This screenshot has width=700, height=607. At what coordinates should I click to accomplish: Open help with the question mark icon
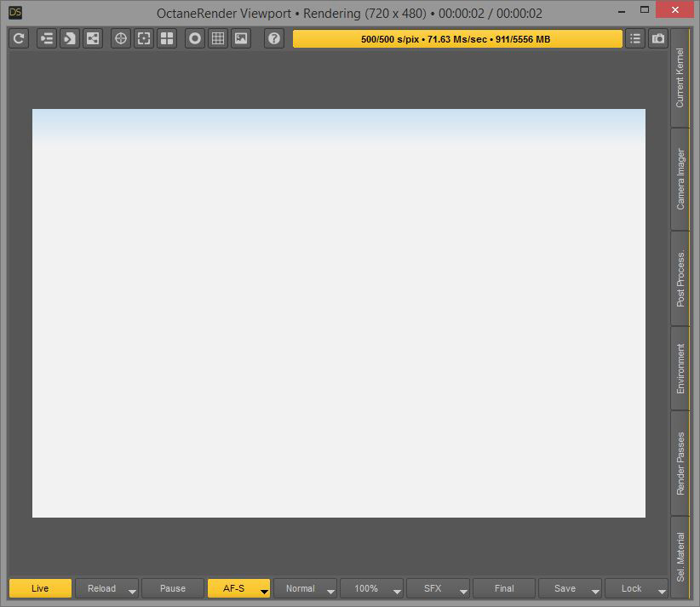click(274, 38)
